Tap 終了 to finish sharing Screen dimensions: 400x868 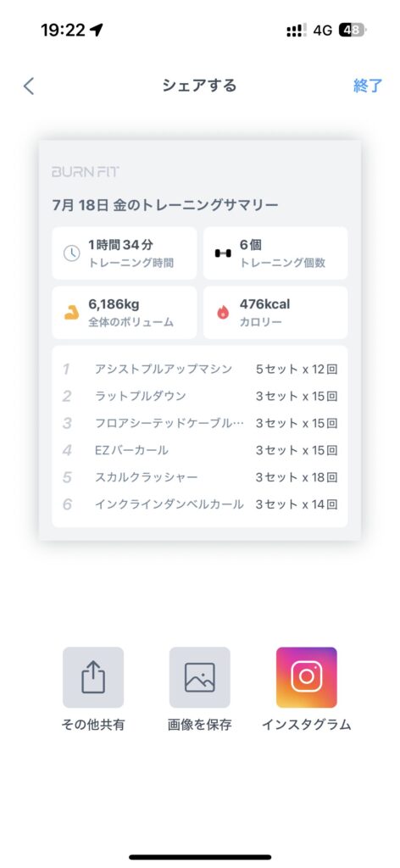tap(367, 86)
